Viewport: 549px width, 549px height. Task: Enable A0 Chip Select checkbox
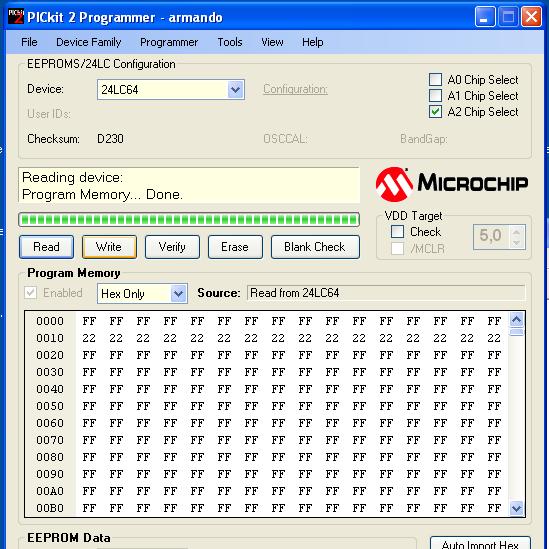[x=435, y=79]
